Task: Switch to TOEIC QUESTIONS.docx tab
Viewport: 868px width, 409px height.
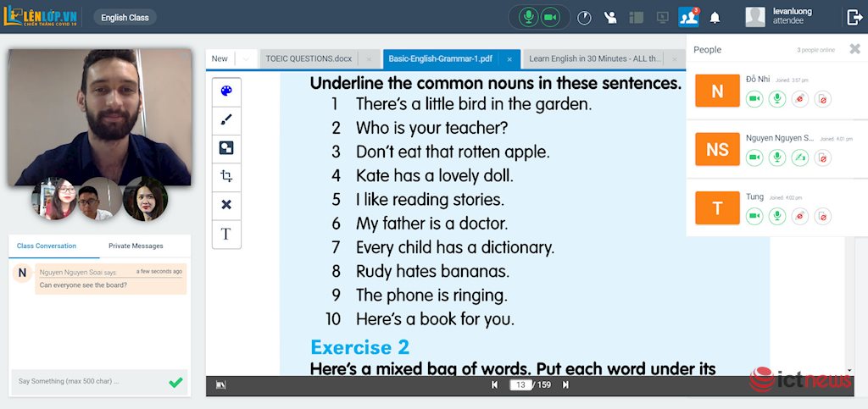Action: click(x=309, y=58)
